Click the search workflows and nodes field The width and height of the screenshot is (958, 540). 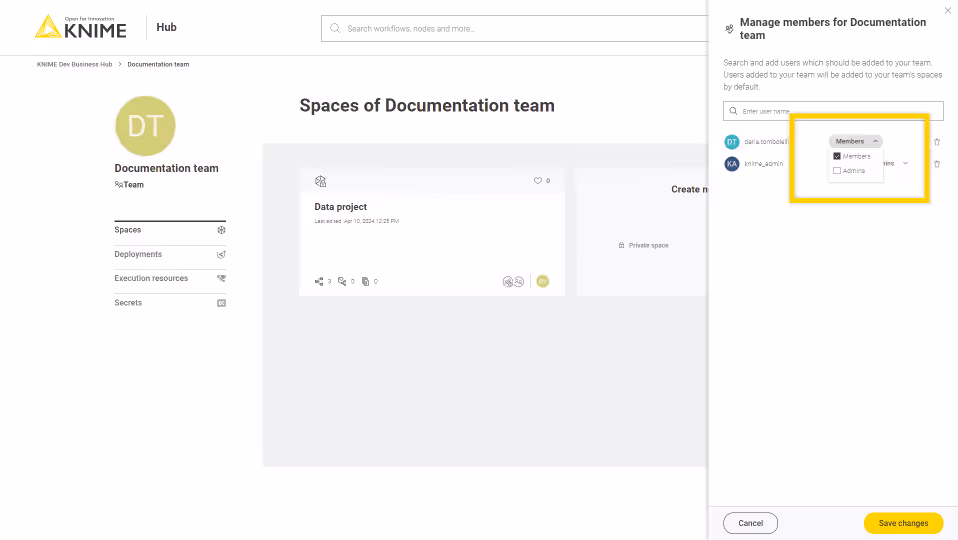pos(514,29)
